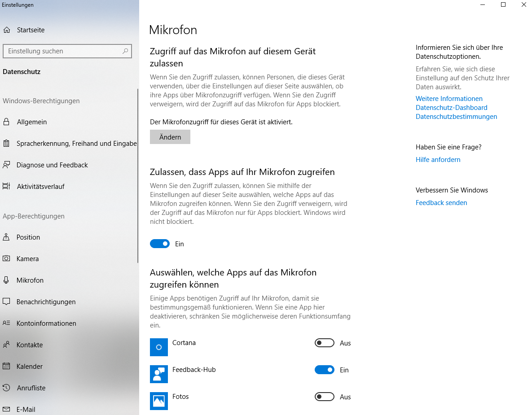Screen dimensions: 532x415
Task: Click the sidebar vertical scrollbar
Action: [x=138, y=175]
